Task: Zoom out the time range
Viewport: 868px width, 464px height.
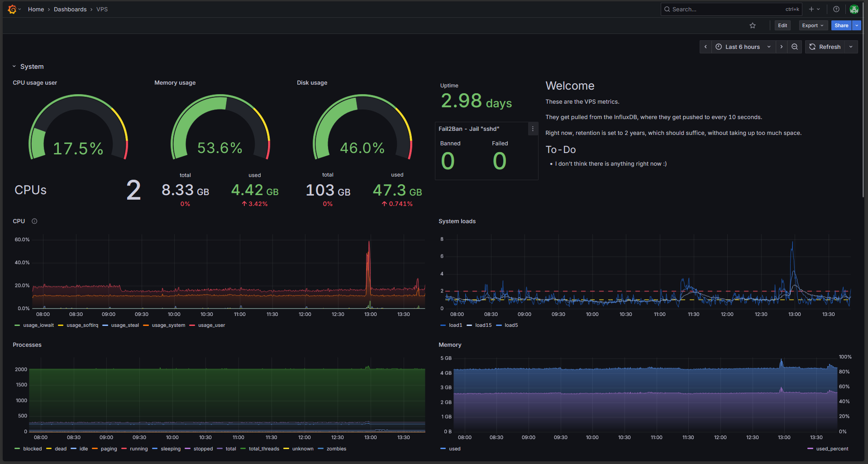Action: [795, 47]
